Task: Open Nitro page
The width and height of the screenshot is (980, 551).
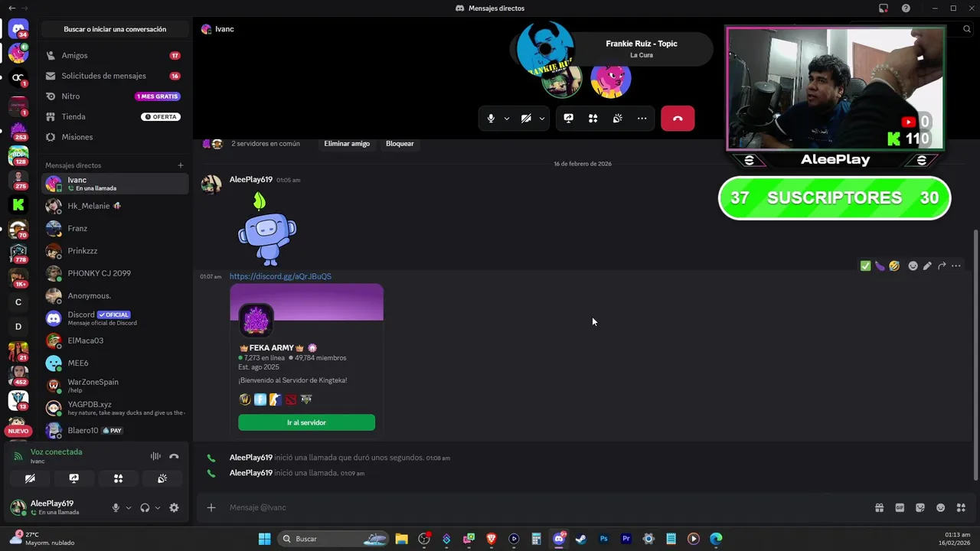Action: [115, 96]
